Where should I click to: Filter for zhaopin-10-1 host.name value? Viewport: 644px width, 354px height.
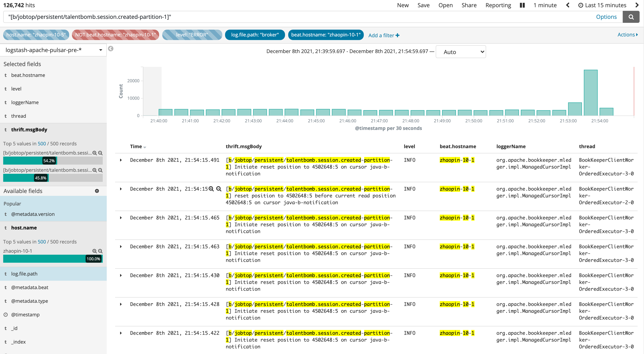(x=94, y=251)
